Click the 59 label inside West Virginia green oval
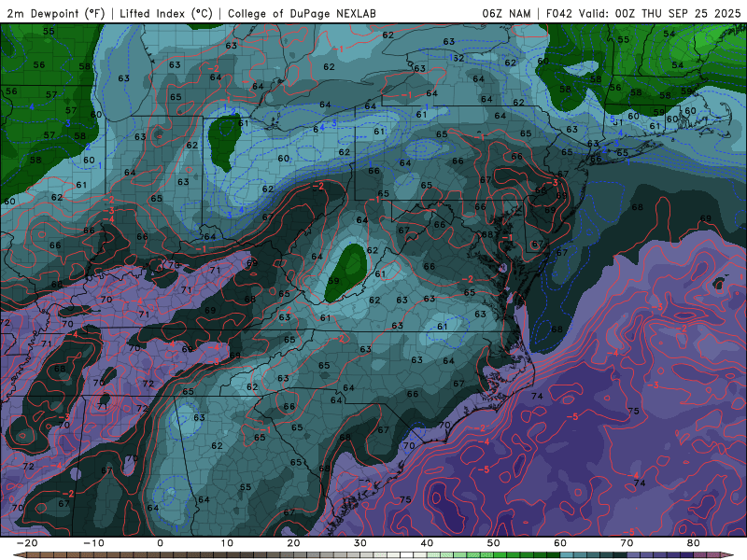This screenshot has width=747, height=560. tap(333, 281)
